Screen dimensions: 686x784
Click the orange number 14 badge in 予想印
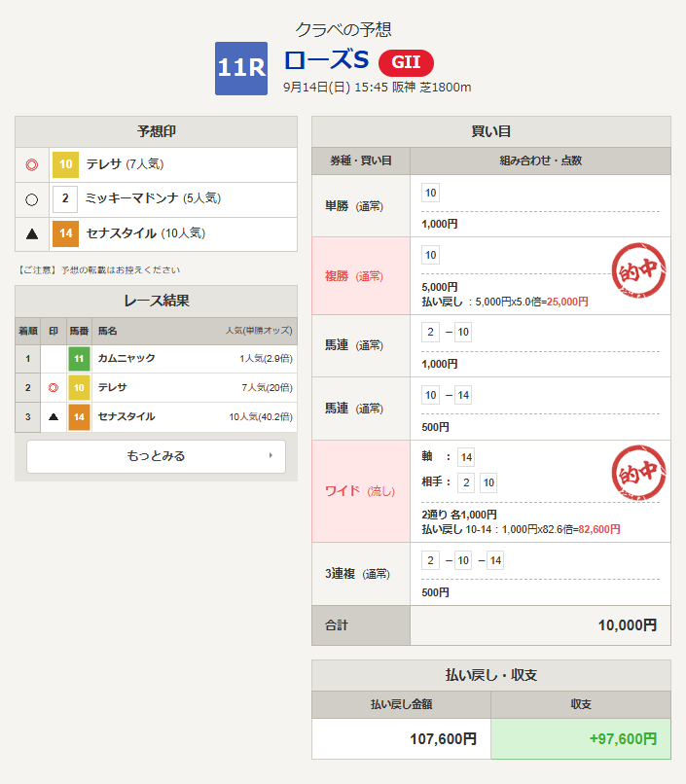click(x=65, y=233)
